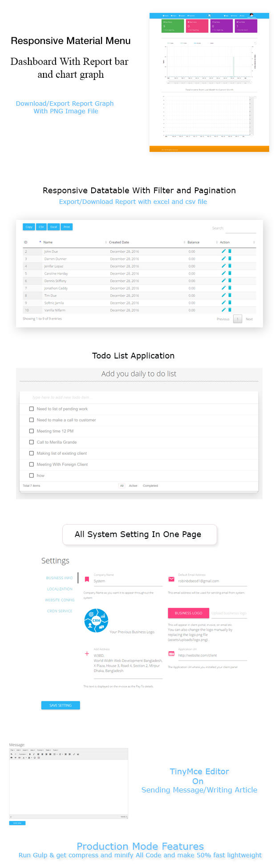Toggle the checkbox for Meeting time 12 PM
This screenshot has height=868, width=275.
tap(31, 431)
